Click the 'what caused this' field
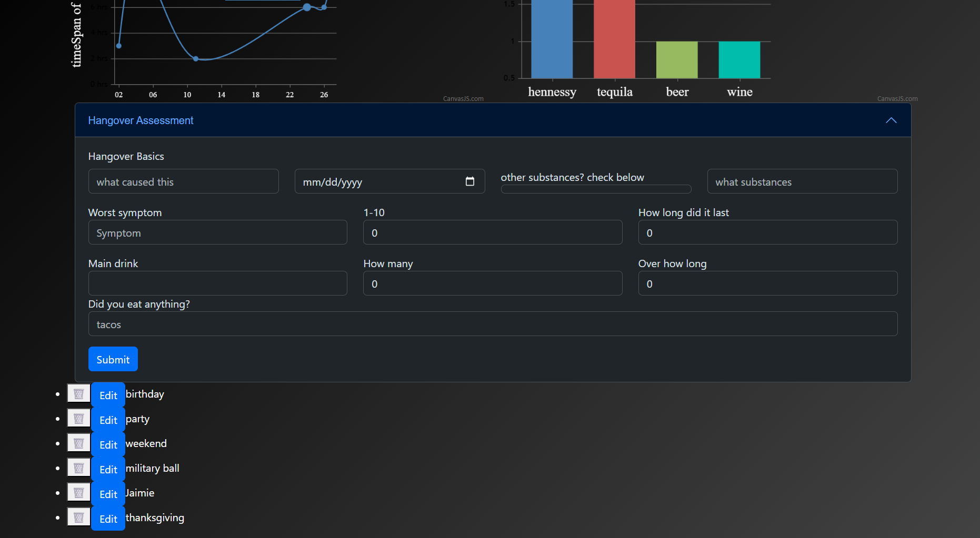This screenshot has width=980, height=538. coord(183,181)
